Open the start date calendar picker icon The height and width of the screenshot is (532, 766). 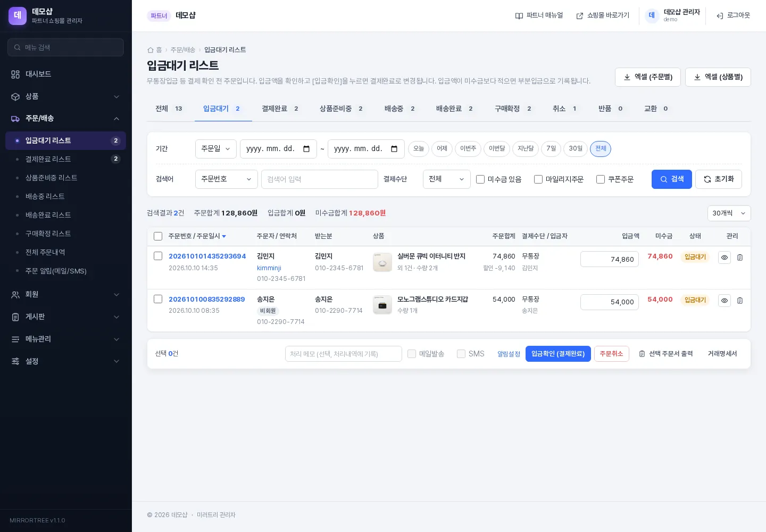(x=306, y=149)
